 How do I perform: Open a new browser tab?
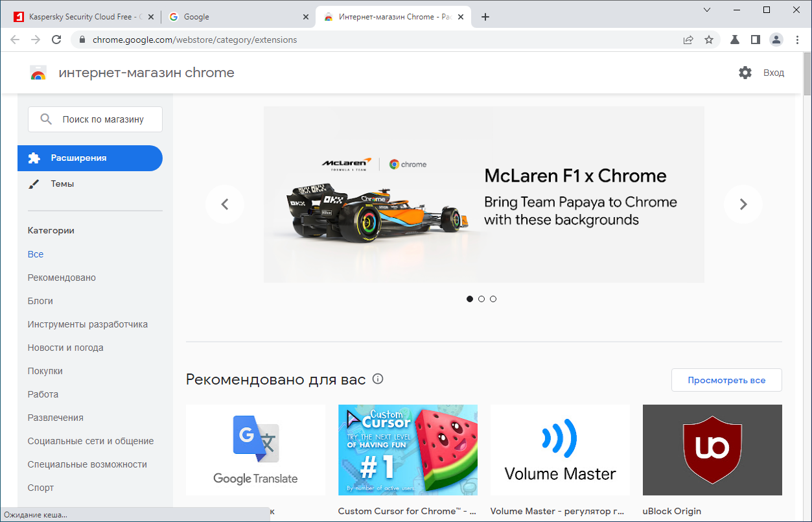(485, 17)
